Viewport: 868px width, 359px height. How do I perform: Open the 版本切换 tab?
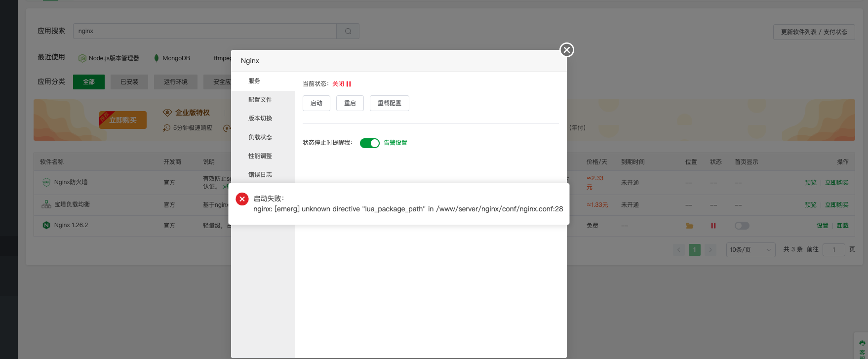tap(263, 119)
